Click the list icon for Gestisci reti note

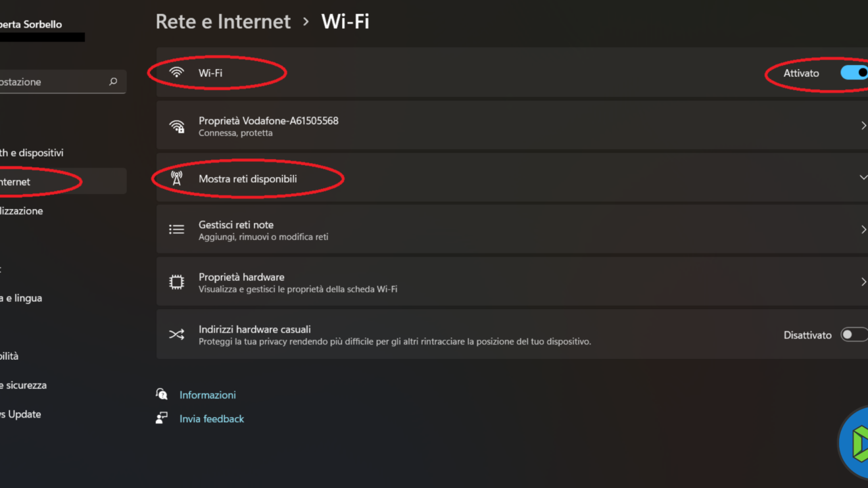[176, 230]
